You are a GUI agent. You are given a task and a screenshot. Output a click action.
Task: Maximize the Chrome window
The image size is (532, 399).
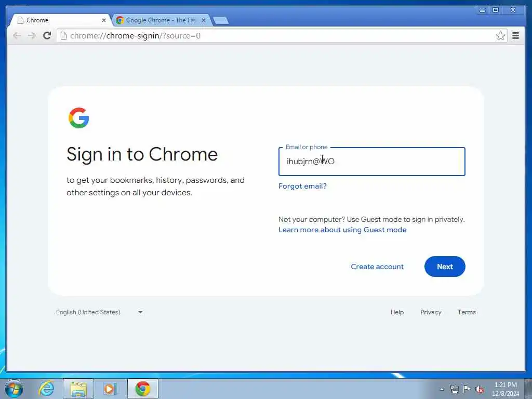(x=495, y=10)
